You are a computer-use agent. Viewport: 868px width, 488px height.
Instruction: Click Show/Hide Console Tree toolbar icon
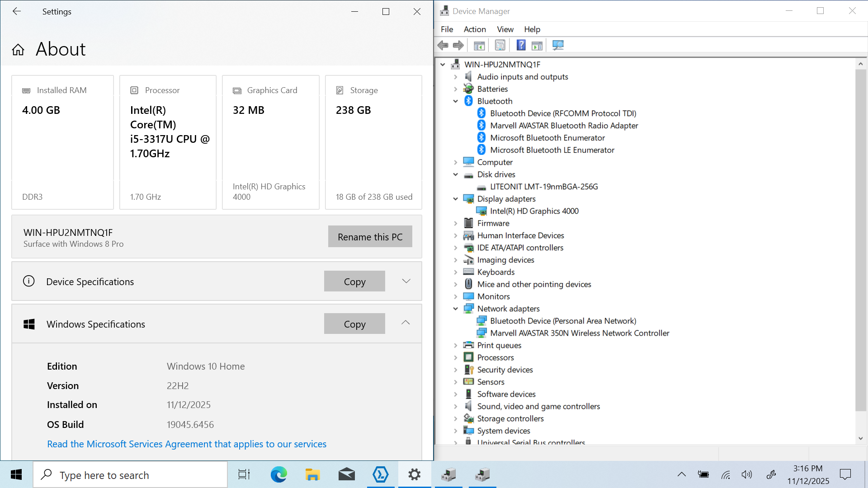pyautogui.click(x=479, y=45)
